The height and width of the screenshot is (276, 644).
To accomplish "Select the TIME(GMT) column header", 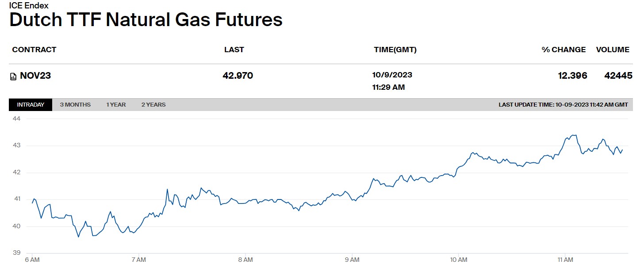I will (395, 50).
